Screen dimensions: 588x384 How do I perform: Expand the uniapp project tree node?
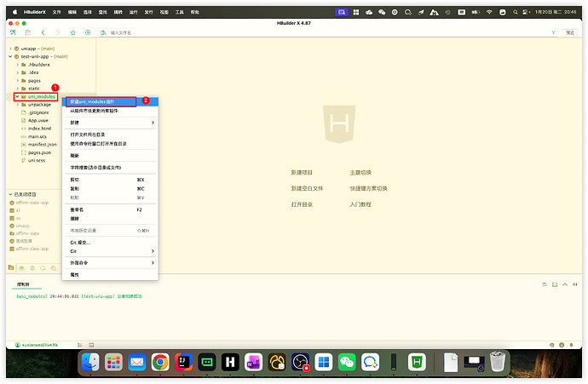10,49
